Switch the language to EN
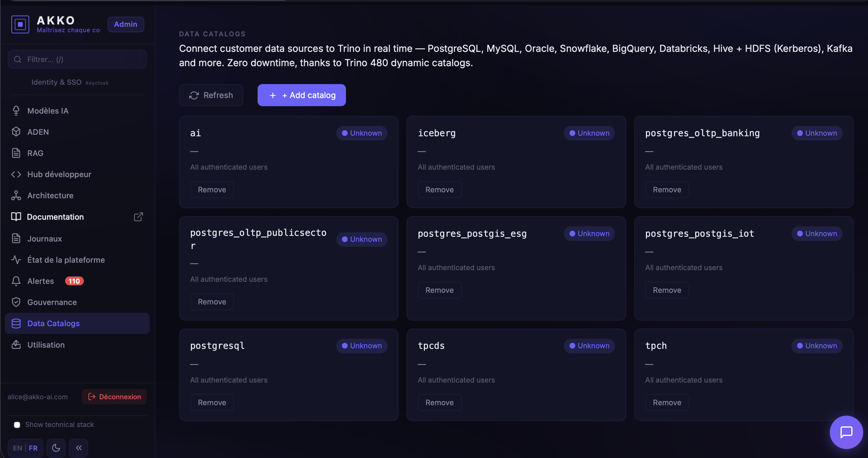 pyautogui.click(x=18, y=448)
